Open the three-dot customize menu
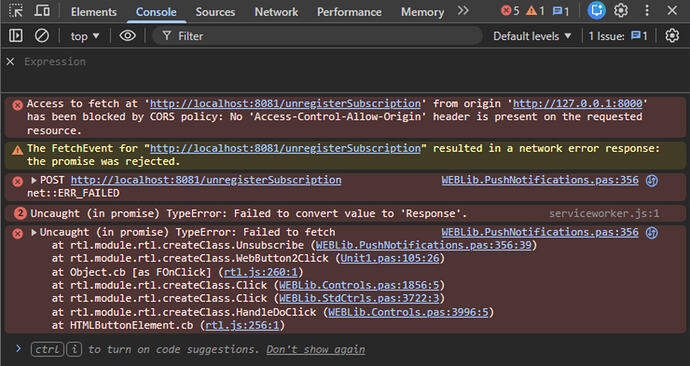Screen dimensions: 690x366 coord(646,11)
